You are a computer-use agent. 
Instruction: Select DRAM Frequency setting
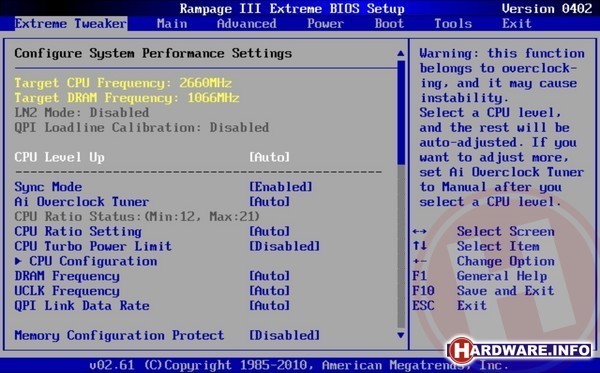tap(67, 276)
